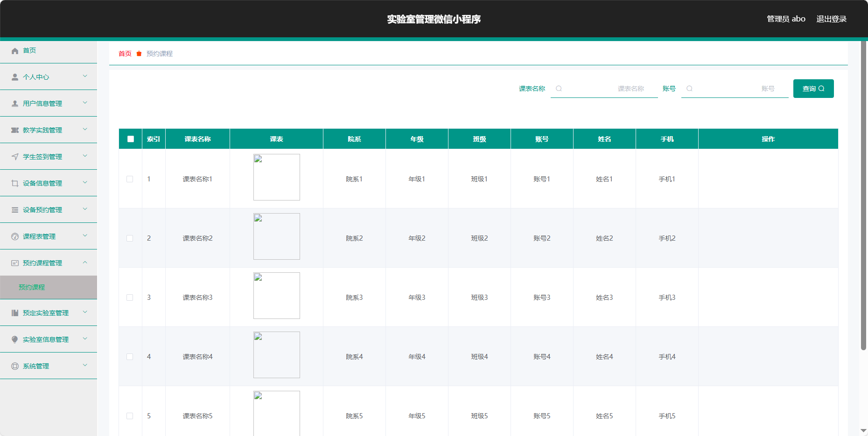Collapse 预约课程管理 with its up chevron
Screen dimensions: 868x436
(85, 262)
